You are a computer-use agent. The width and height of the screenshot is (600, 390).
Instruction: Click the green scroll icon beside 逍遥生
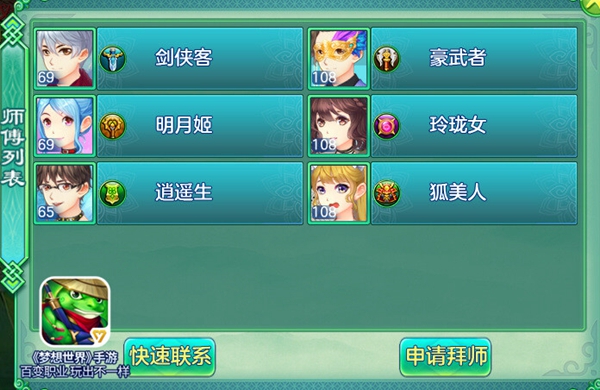tap(112, 193)
